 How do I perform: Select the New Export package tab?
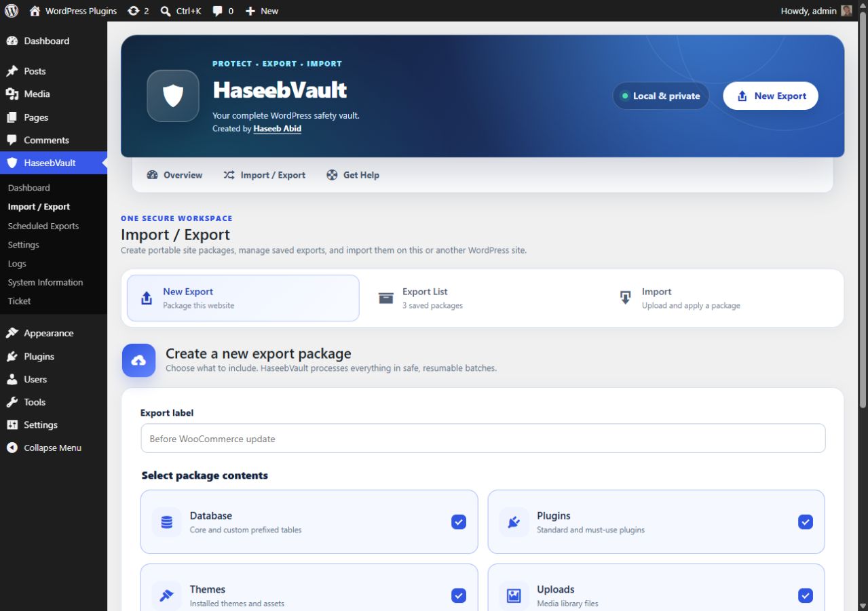[243, 298]
